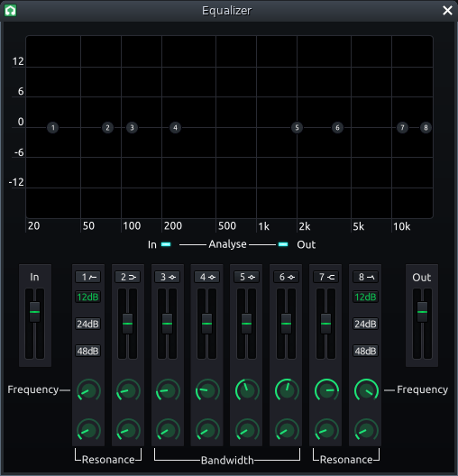Toggle band 1 high-pass filter button
This screenshot has width=458, height=476.
88,277
